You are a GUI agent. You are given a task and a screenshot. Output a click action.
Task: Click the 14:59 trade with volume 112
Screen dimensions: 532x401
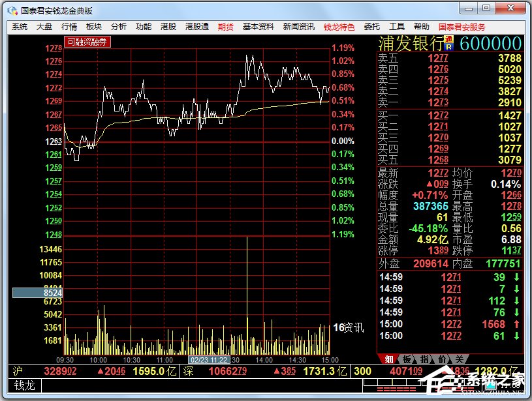tap(450, 301)
